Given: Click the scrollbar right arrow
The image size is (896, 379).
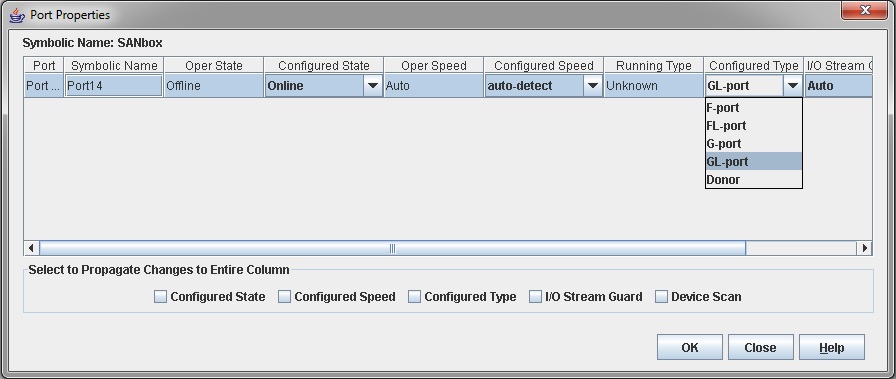Looking at the screenshot, I should (x=865, y=248).
